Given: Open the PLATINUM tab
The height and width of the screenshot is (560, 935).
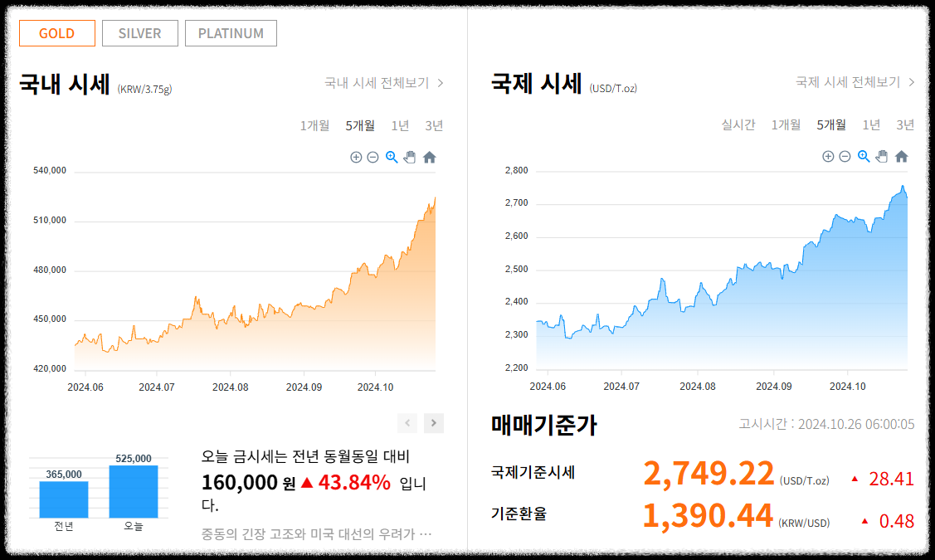Looking at the screenshot, I should click(x=231, y=33).
